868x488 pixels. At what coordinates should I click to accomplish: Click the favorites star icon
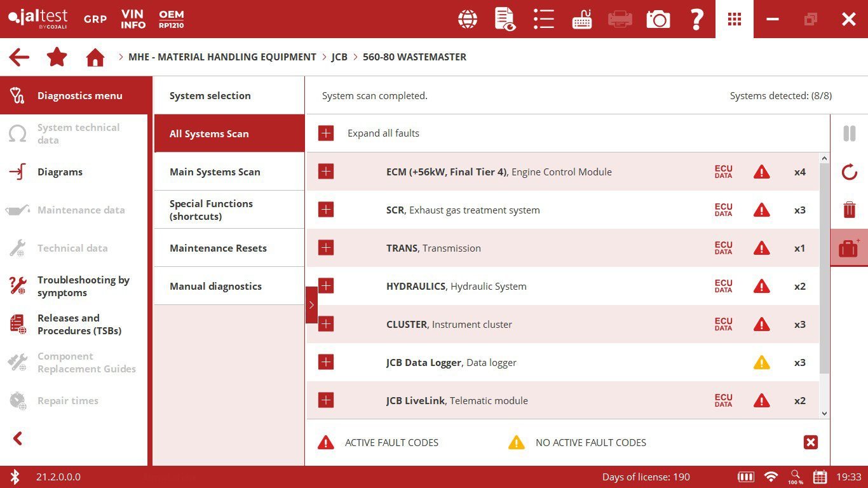57,57
